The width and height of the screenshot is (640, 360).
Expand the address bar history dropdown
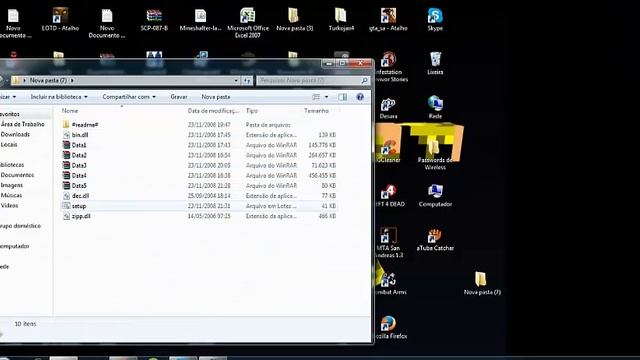(236, 80)
